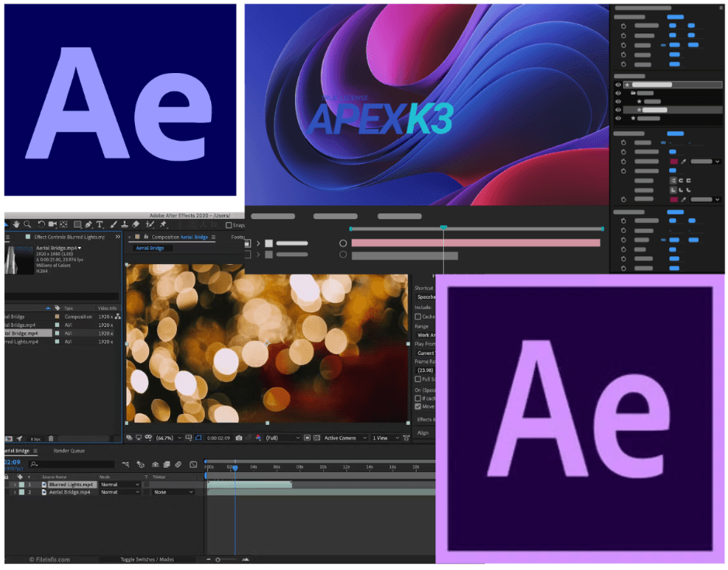Toggle the transparency grid icon
Screen dimensions: 728x570
click(317, 438)
